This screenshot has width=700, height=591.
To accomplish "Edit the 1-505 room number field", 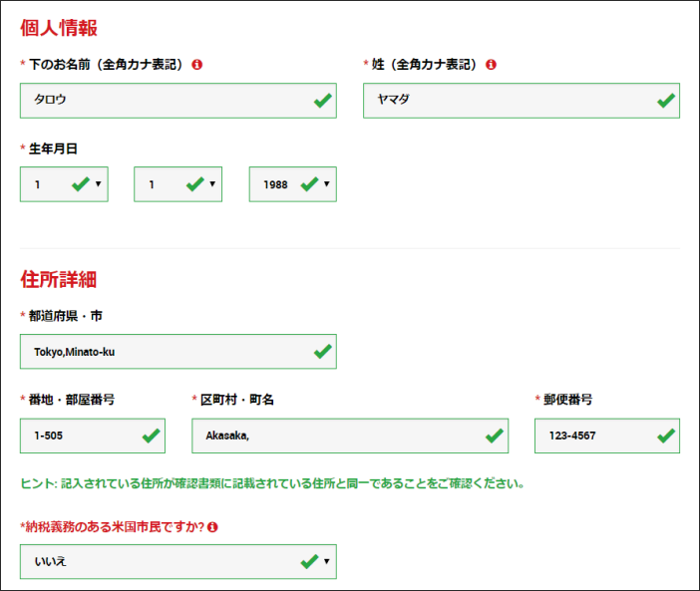I will pyautogui.click(x=93, y=436).
